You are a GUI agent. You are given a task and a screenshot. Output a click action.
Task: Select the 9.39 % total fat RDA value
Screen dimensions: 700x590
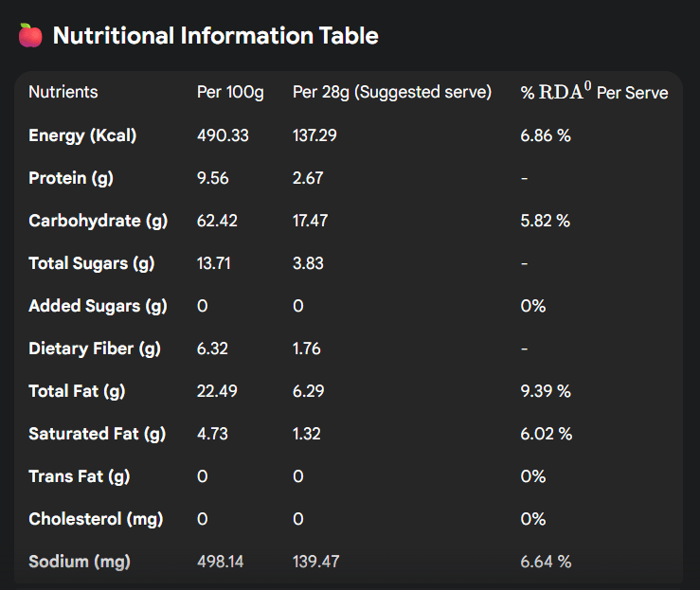(546, 391)
